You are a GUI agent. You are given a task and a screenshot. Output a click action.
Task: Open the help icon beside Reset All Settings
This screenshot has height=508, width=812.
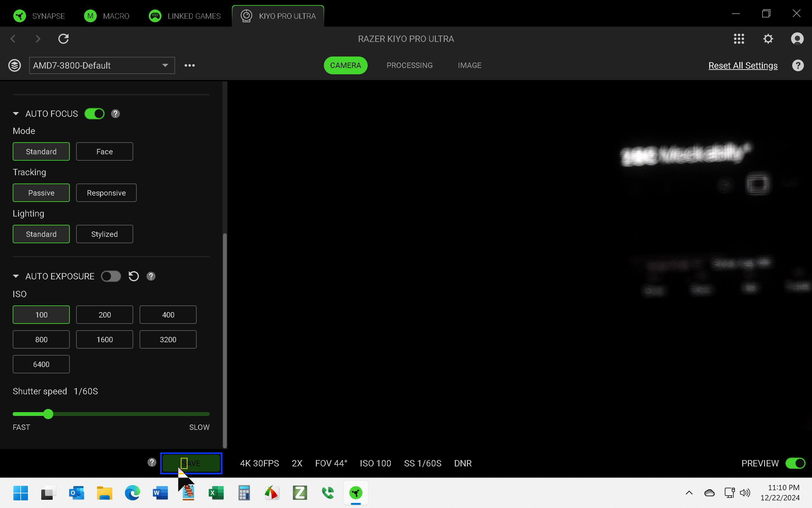(x=798, y=65)
